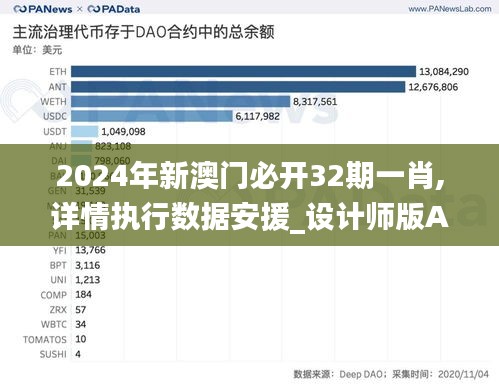
Task: Select the ETH dark blue bar
Action: [244, 72]
